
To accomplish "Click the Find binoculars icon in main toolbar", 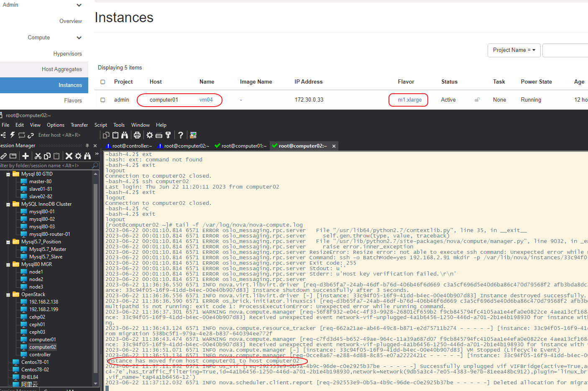I will [x=125, y=135].
